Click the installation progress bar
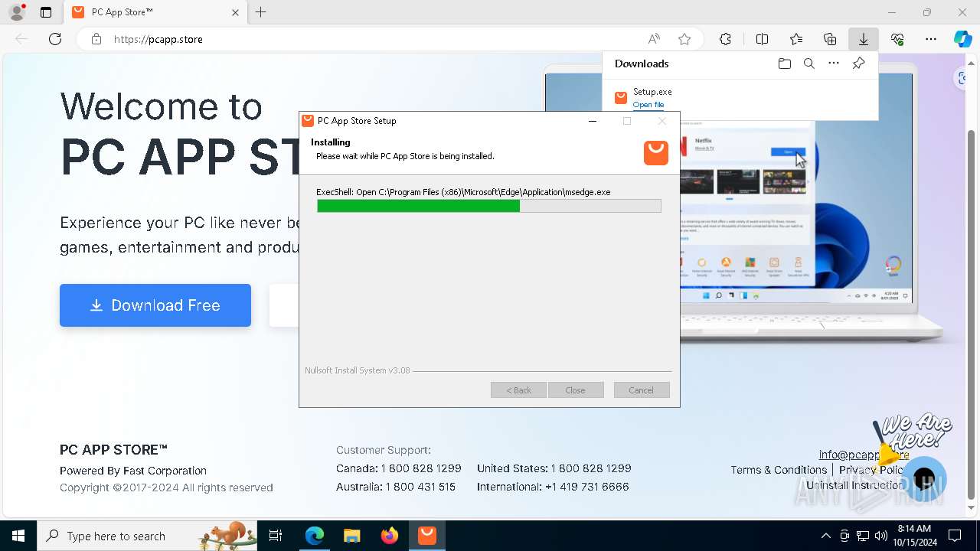Screen dimensions: 980x551 pyautogui.click(x=489, y=206)
